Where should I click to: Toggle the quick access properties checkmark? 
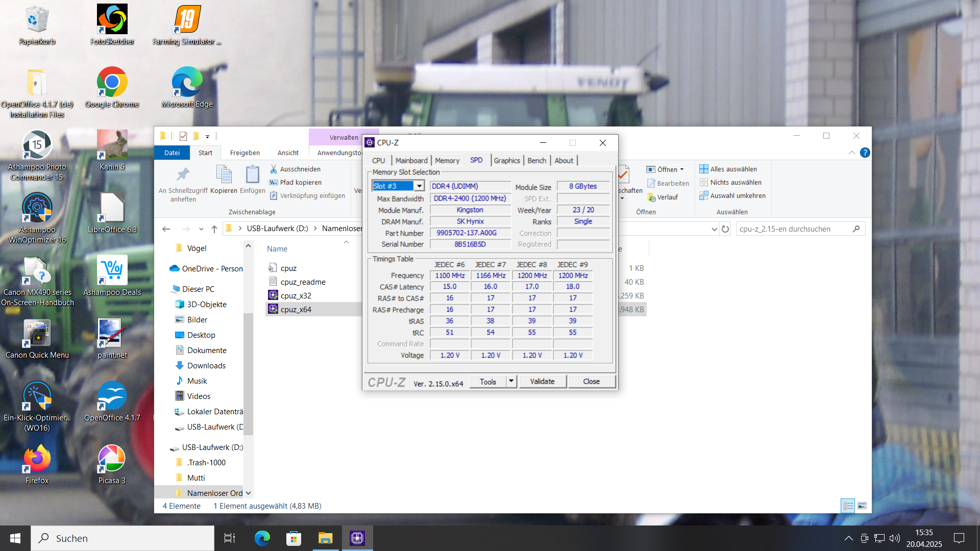[x=183, y=136]
